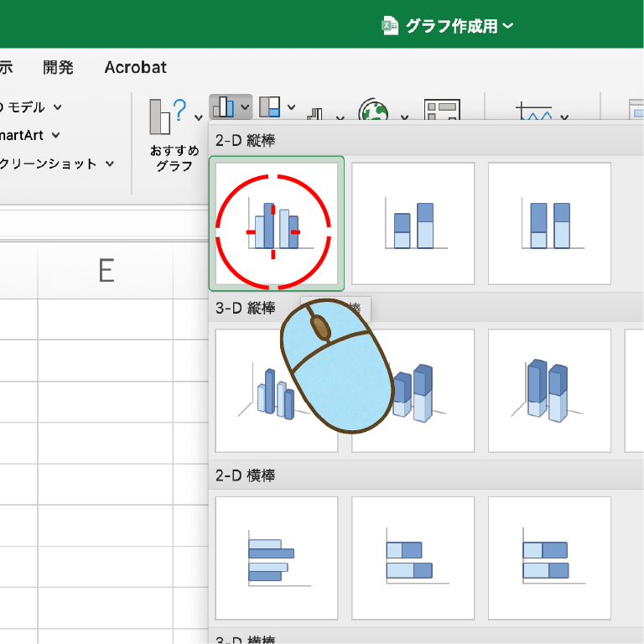This screenshot has width=644, height=644.
Task: Click the hierarchy chart icon
Action: tap(270, 106)
